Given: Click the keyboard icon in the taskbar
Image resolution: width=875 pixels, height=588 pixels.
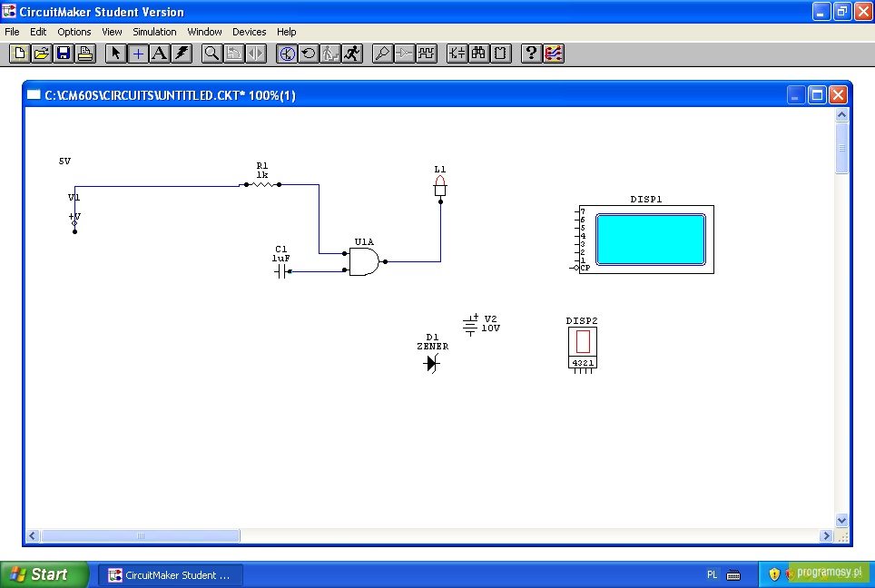Looking at the screenshot, I should [x=733, y=575].
